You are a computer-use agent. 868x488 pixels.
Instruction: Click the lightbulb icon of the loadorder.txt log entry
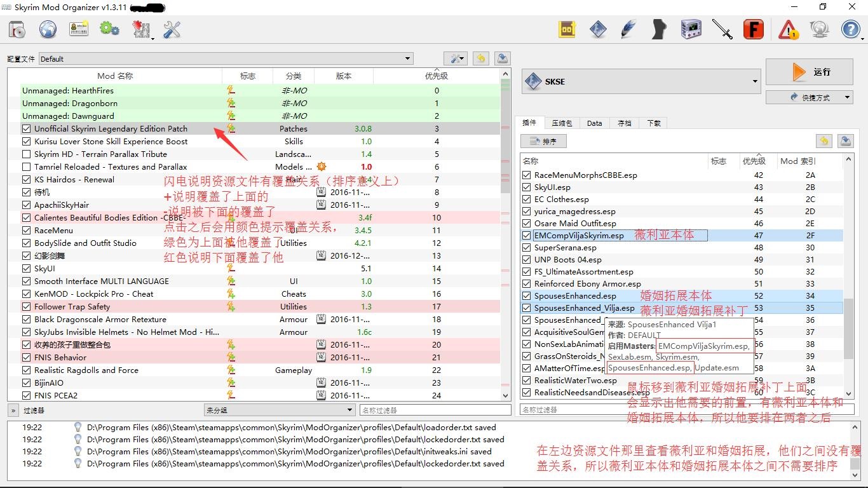click(78, 428)
